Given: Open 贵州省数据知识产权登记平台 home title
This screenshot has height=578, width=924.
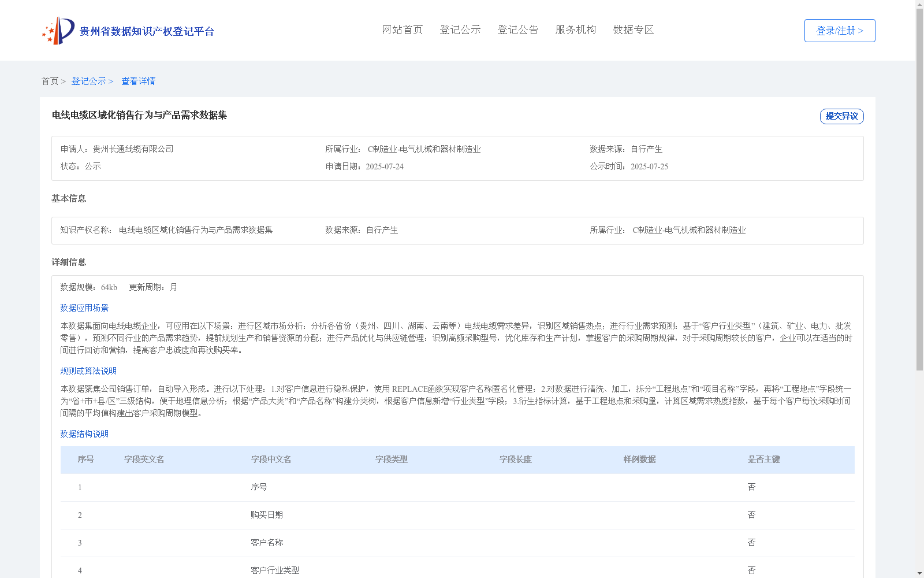Looking at the screenshot, I should click(147, 31).
